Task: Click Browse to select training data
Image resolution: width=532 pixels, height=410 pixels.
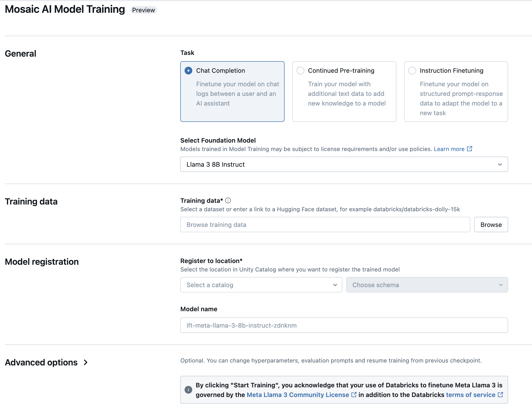Action: coord(490,224)
